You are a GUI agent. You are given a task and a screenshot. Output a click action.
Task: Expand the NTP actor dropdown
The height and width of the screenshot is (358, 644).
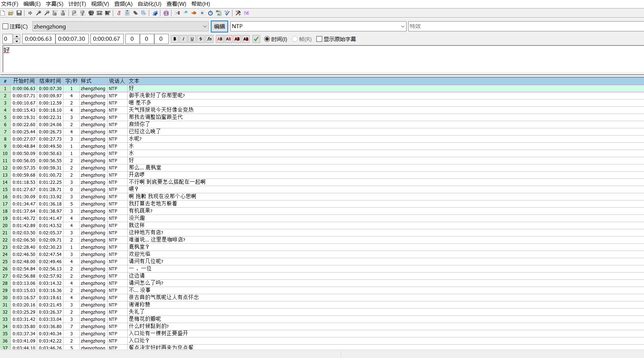(403, 26)
